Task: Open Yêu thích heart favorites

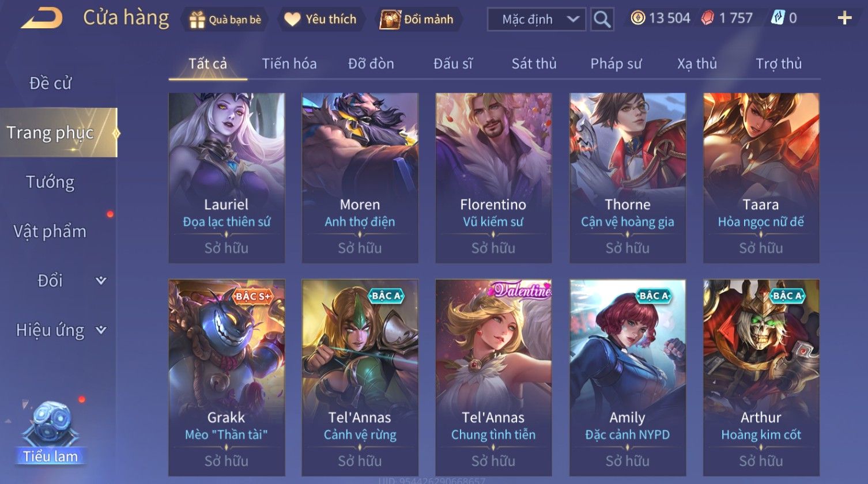Action: [321, 20]
